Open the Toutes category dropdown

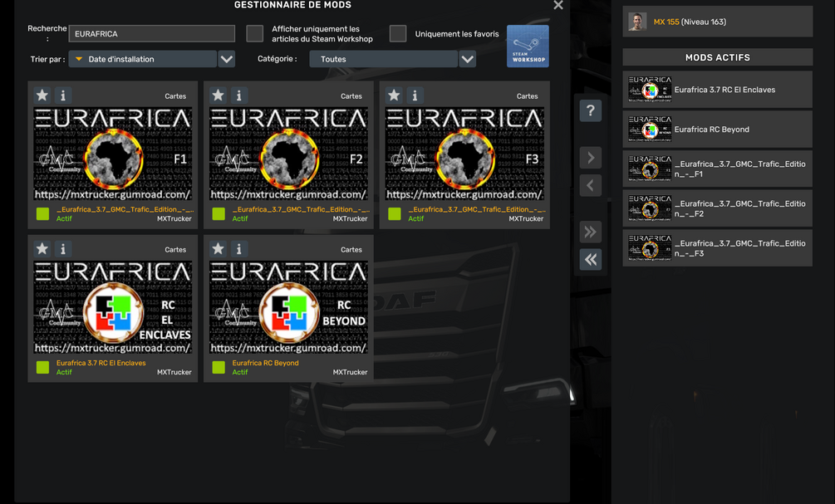(x=383, y=59)
